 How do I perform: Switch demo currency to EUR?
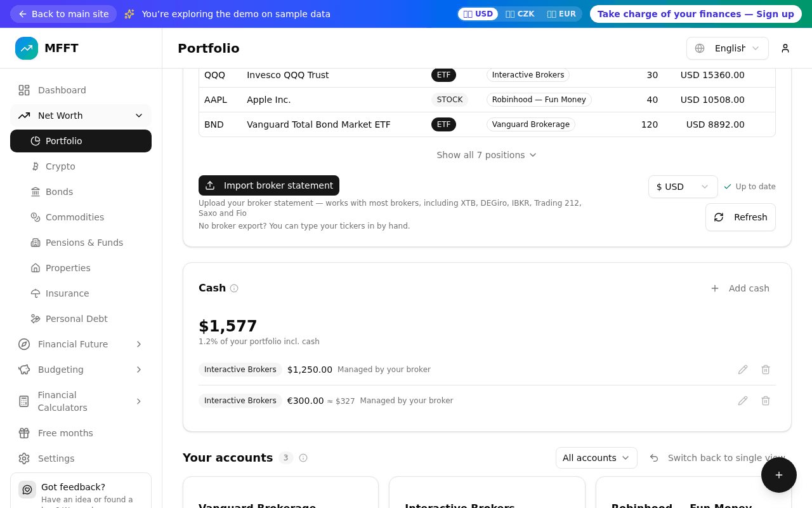click(561, 14)
